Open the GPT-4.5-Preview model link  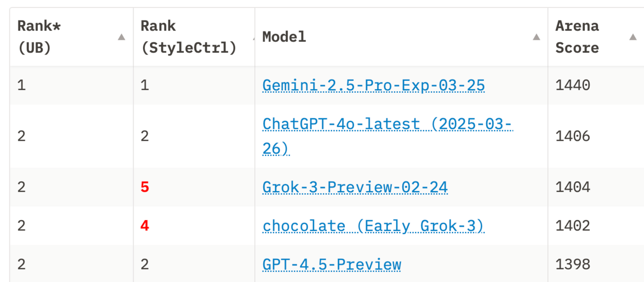[x=331, y=264]
